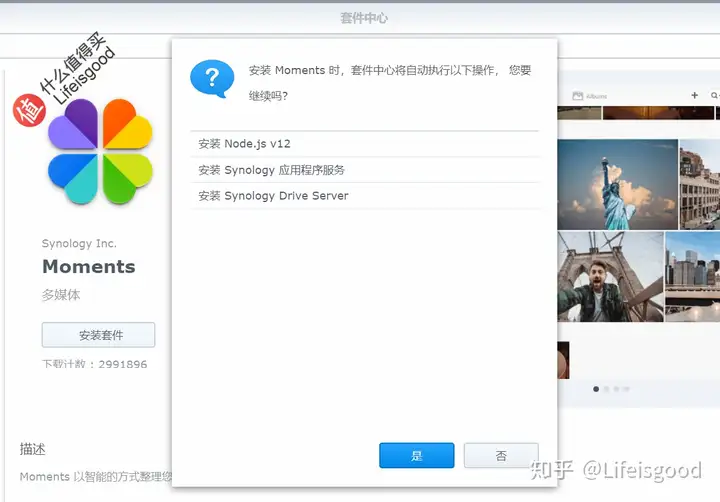Viewport: 720px width, 502px height.
Task: Click the 描述 description heading
Action: click(x=33, y=449)
